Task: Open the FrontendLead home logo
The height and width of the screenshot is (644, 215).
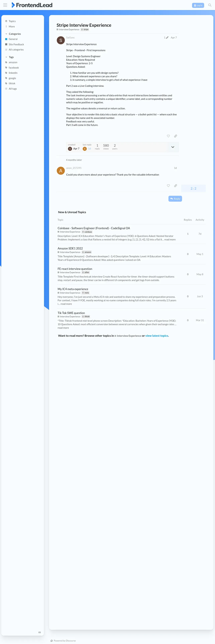Action: [32, 5]
